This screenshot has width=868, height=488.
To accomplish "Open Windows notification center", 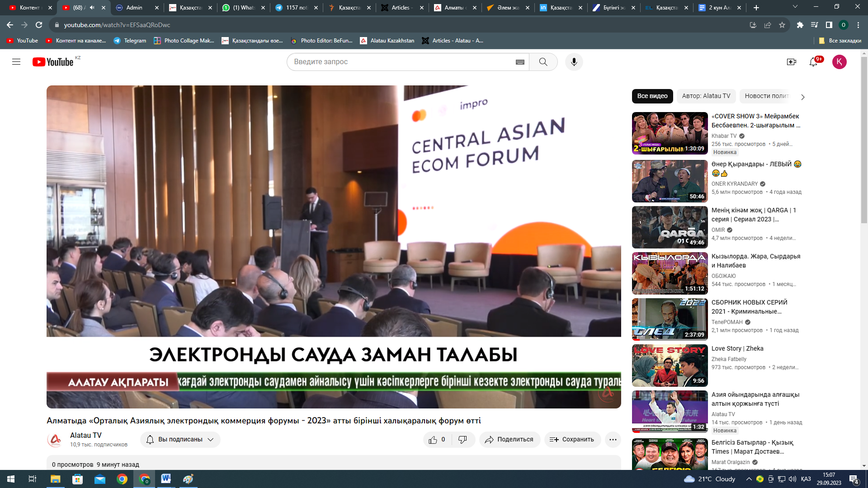I will (854, 479).
